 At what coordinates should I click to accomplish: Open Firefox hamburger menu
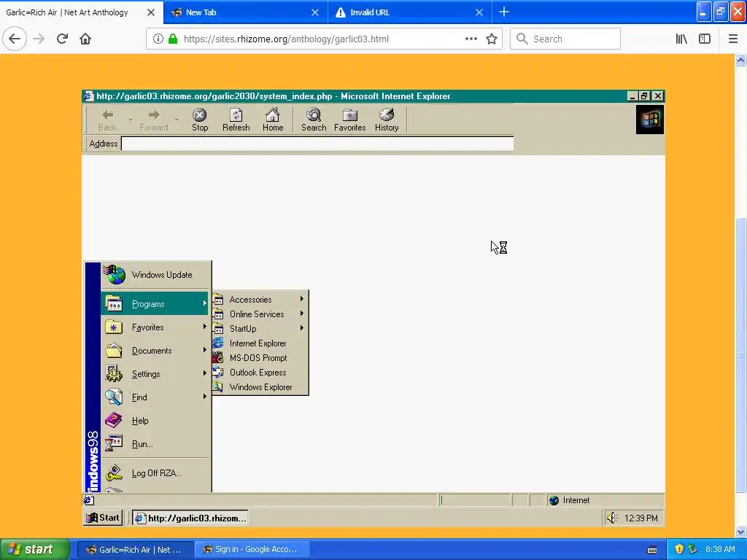point(733,39)
